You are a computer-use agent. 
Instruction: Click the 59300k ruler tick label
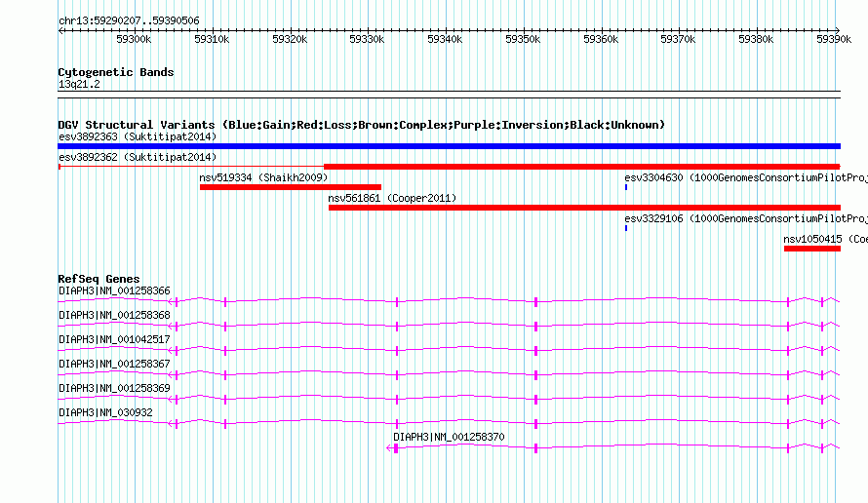[x=134, y=39]
